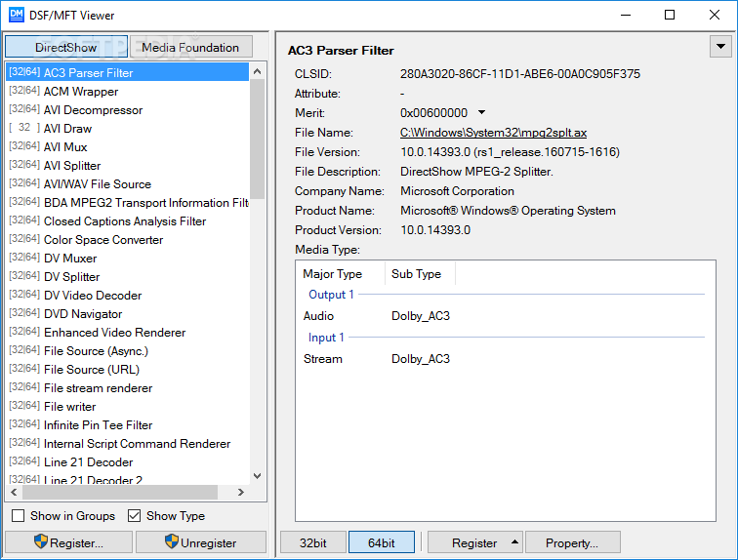Select Infinite Pin Tee Filter
The image size is (738, 560).
click(x=127, y=425)
